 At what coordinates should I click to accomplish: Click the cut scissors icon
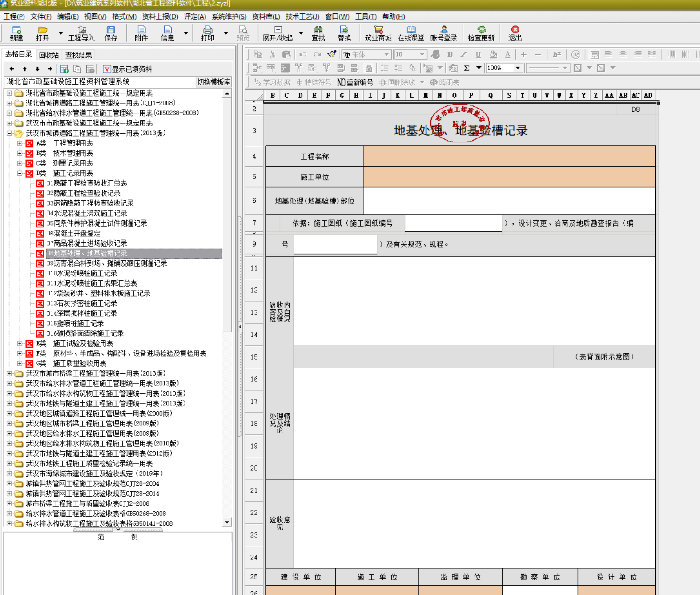click(273, 54)
